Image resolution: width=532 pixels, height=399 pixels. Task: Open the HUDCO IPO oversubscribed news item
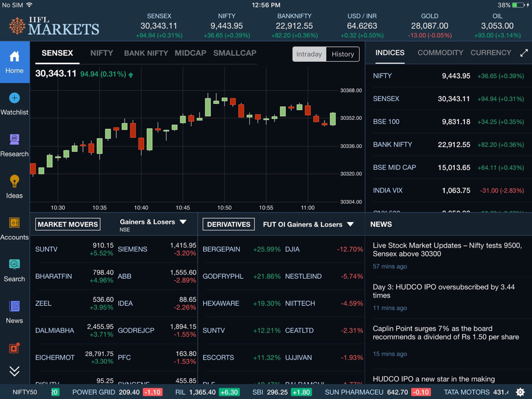coord(448,297)
